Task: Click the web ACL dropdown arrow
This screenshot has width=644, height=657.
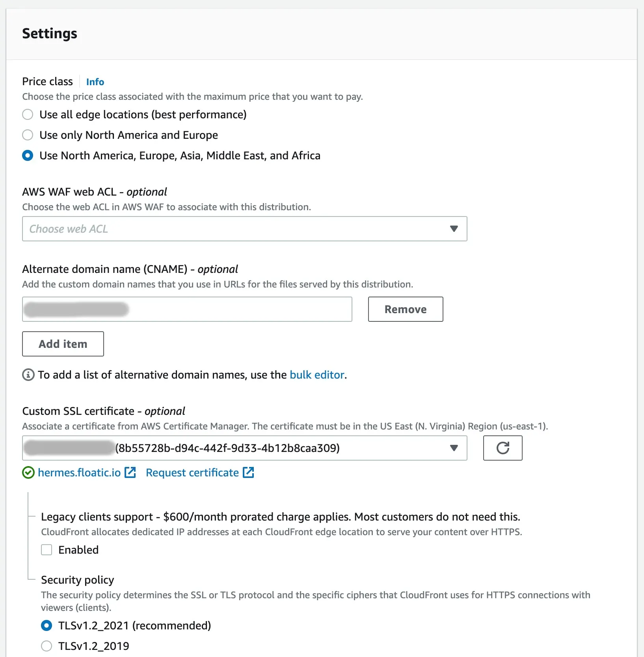Action: pos(454,229)
